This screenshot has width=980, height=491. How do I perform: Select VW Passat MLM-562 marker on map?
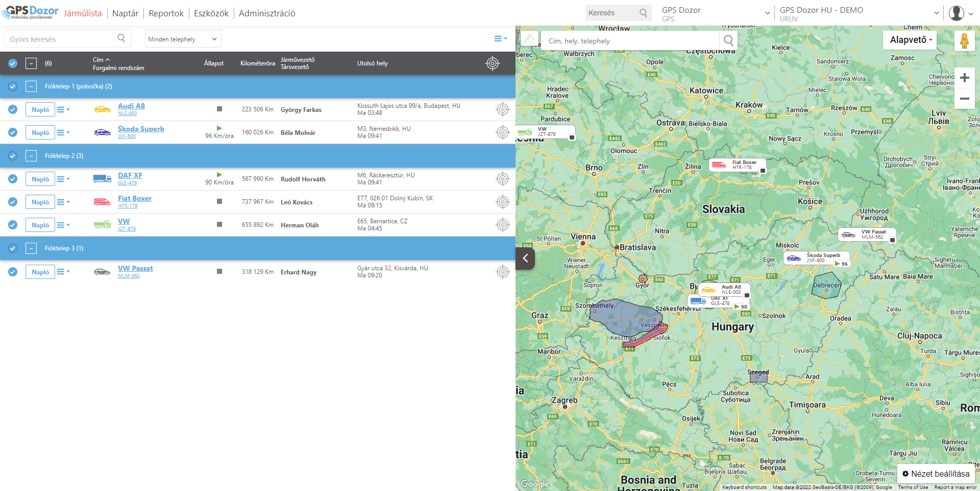click(867, 235)
